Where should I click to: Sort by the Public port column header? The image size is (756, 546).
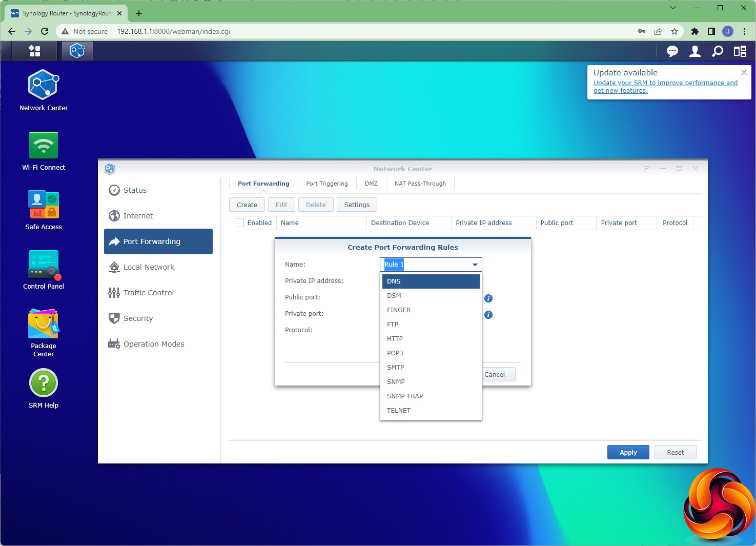tap(566, 223)
